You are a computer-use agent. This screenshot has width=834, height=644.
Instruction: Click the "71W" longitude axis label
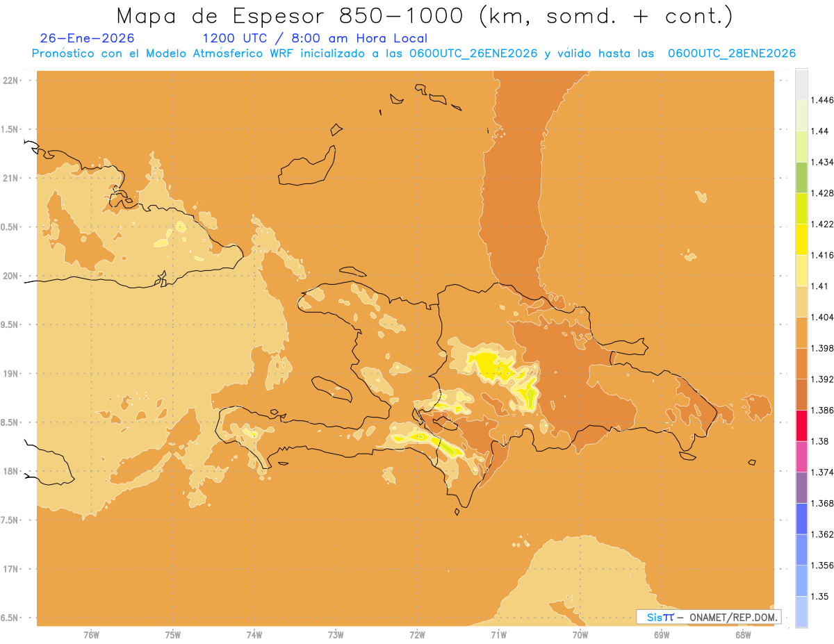(x=498, y=635)
